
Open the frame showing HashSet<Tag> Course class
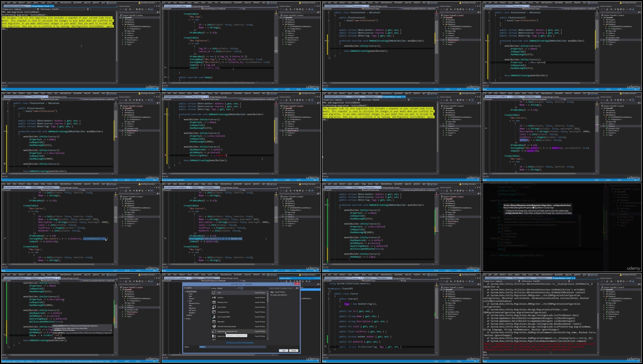point(401,318)
